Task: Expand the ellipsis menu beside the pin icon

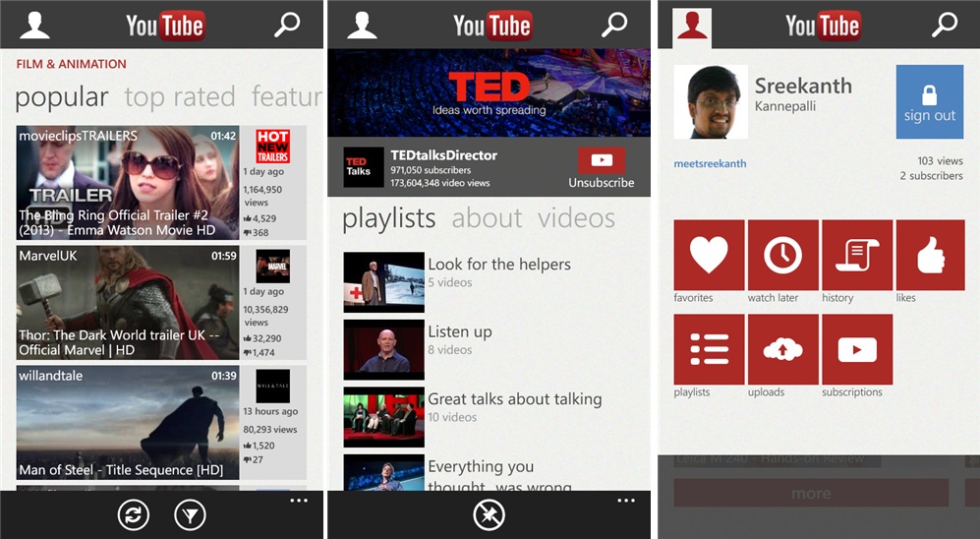Action: click(626, 502)
